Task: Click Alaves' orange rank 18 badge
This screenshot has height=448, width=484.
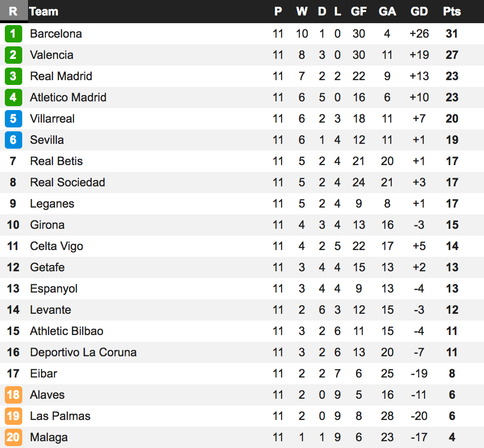Action: 13,395
